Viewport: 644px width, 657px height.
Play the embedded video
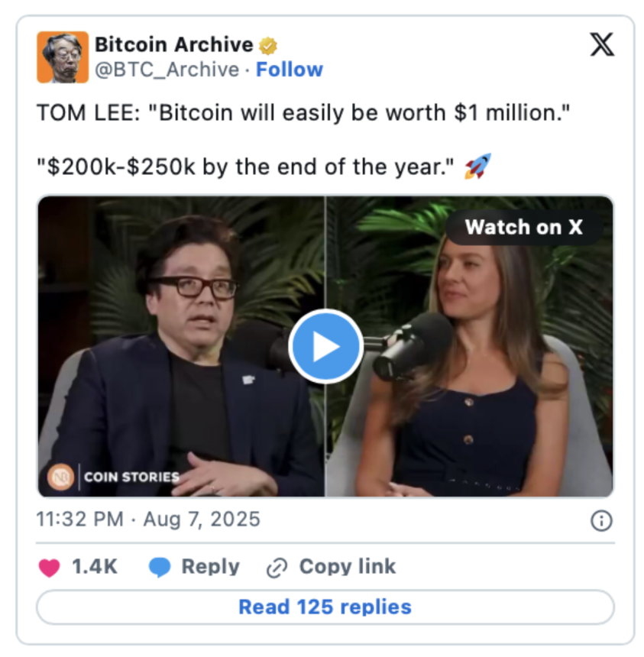point(325,346)
